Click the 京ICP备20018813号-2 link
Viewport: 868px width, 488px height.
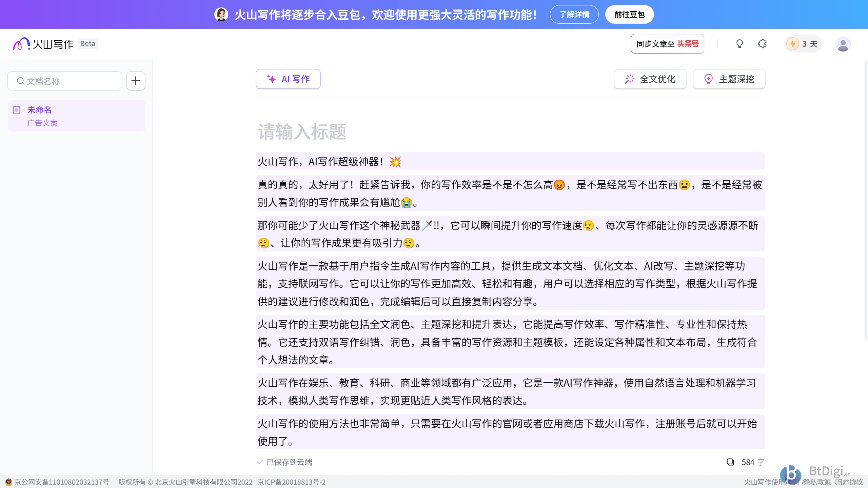click(x=291, y=482)
